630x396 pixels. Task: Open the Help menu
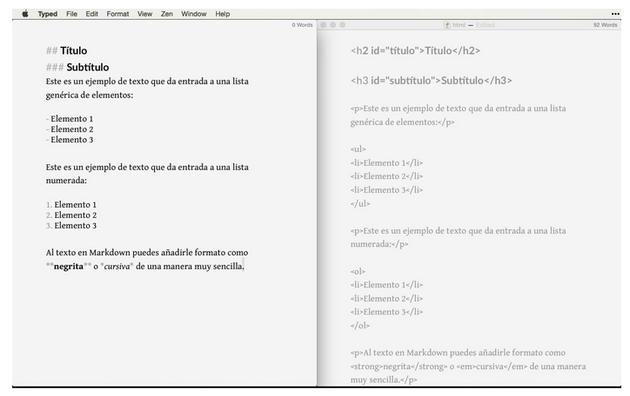point(222,14)
